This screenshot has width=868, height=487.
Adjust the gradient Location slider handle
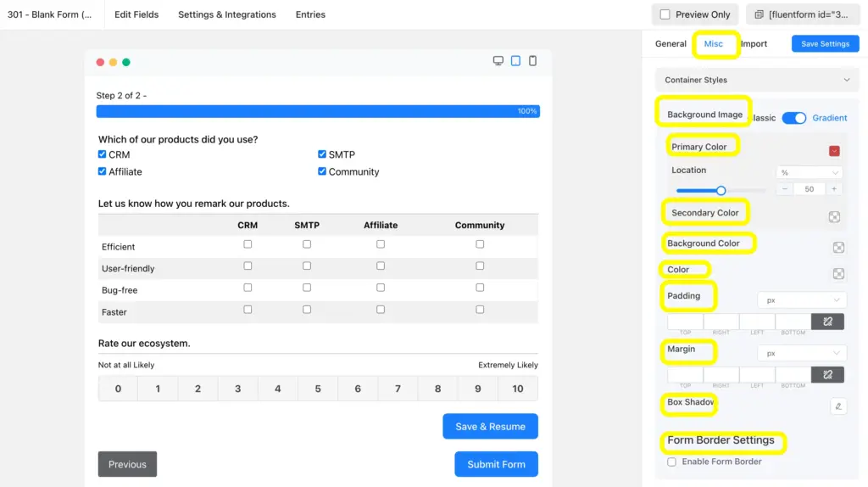coord(721,191)
